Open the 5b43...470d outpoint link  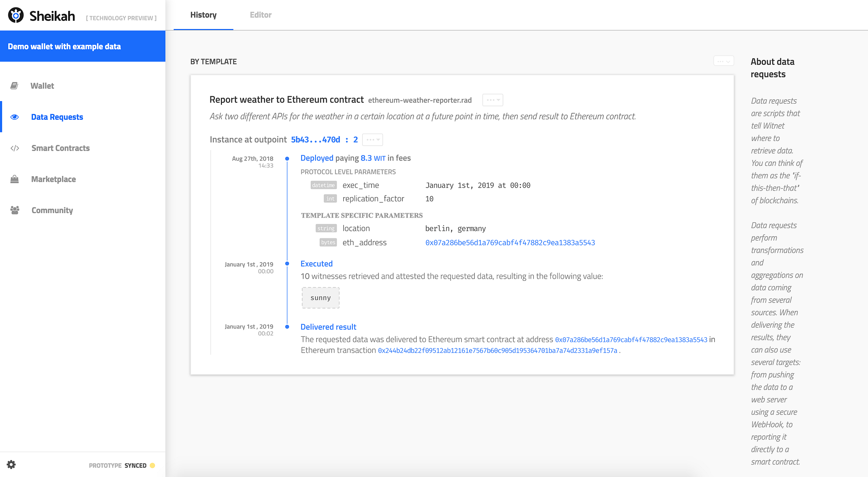click(316, 140)
